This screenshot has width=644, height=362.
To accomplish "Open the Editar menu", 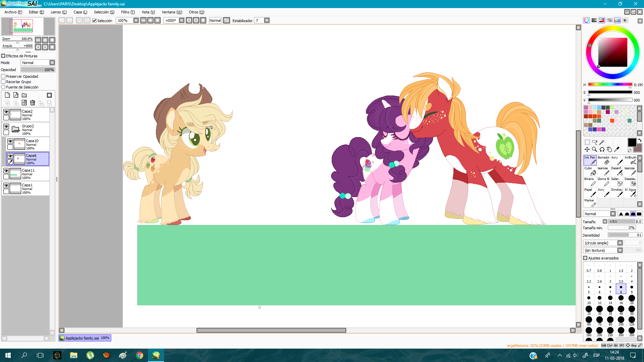I will click(36, 12).
